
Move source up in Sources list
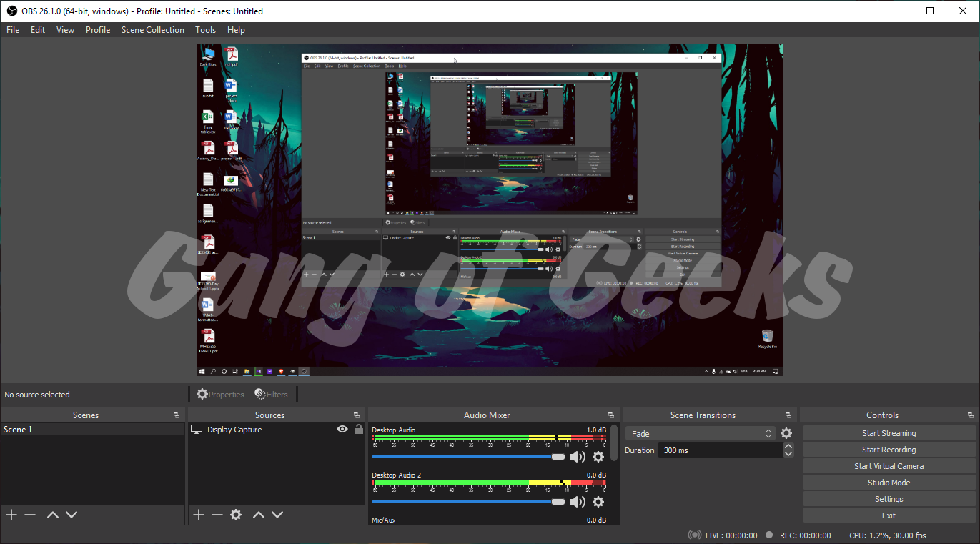[x=259, y=515]
